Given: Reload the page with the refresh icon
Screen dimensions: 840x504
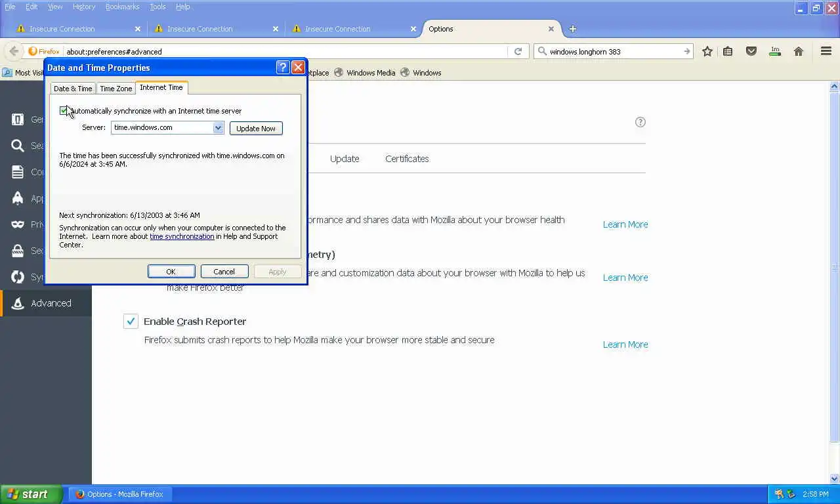Looking at the screenshot, I should coord(518,51).
